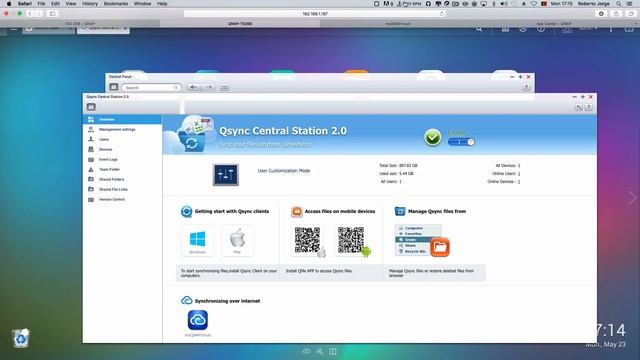The height and width of the screenshot is (360, 640).
Task: Open the QTS desktop search icon
Action: [x=479, y=29]
